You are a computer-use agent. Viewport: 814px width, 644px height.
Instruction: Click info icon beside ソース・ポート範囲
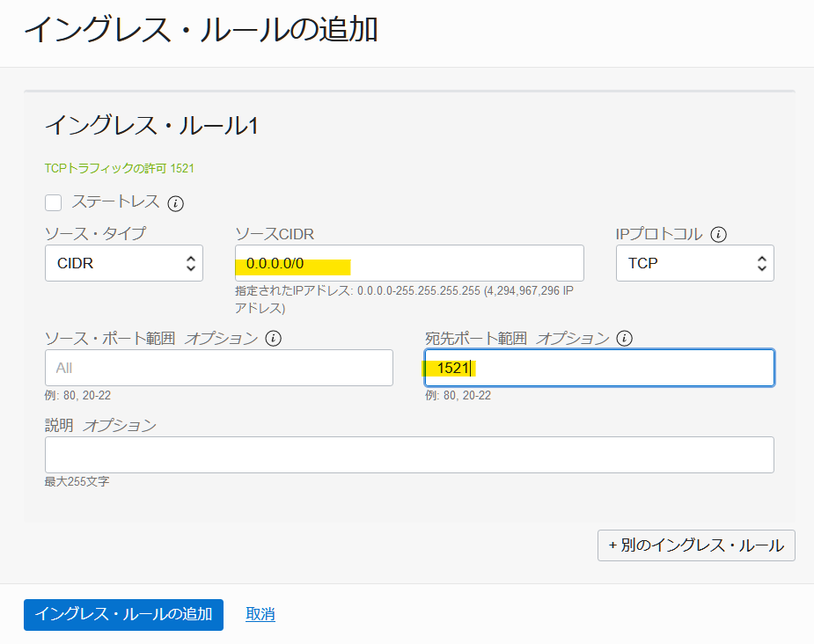[x=274, y=339]
